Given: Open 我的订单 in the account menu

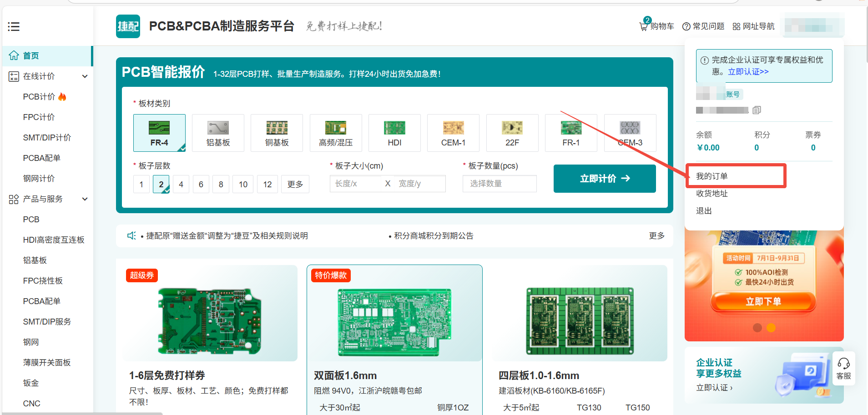Looking at the screenshot, I should [x=712, y=176].
